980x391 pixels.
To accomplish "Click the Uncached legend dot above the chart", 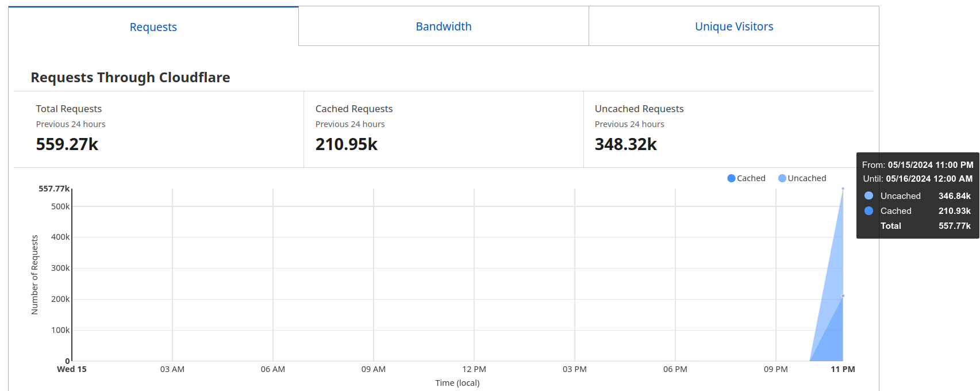I will point(782,178).
